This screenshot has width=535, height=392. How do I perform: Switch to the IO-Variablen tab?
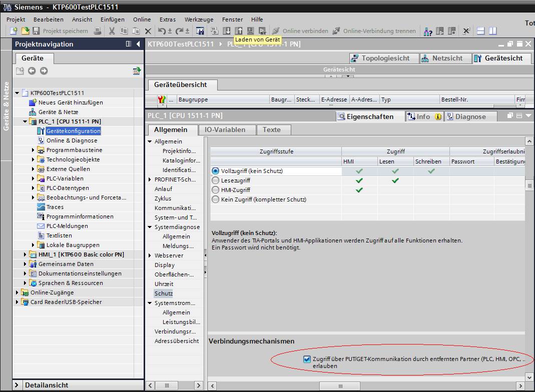click(x=225, y=129)
